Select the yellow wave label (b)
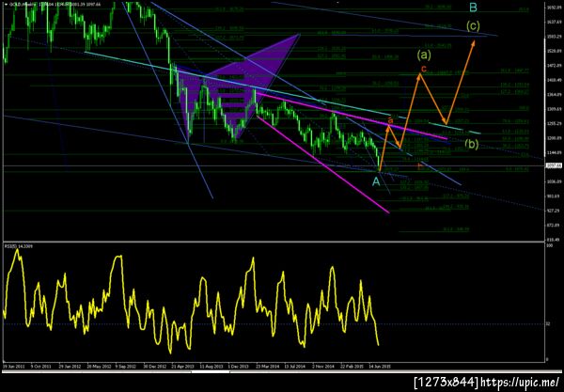The height and width of the screenshot is (392, 564). [x=472, y=144]
